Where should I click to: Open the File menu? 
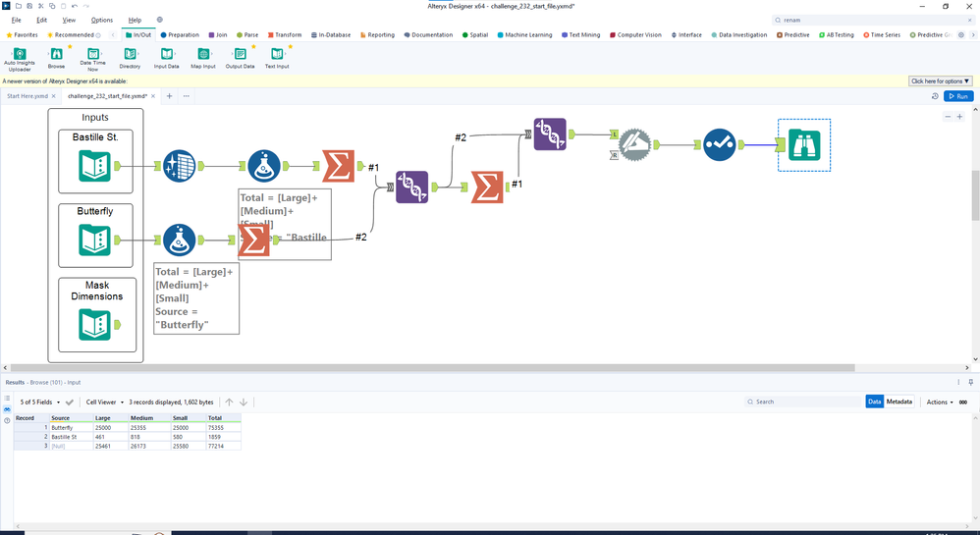(x=17, y=20)
